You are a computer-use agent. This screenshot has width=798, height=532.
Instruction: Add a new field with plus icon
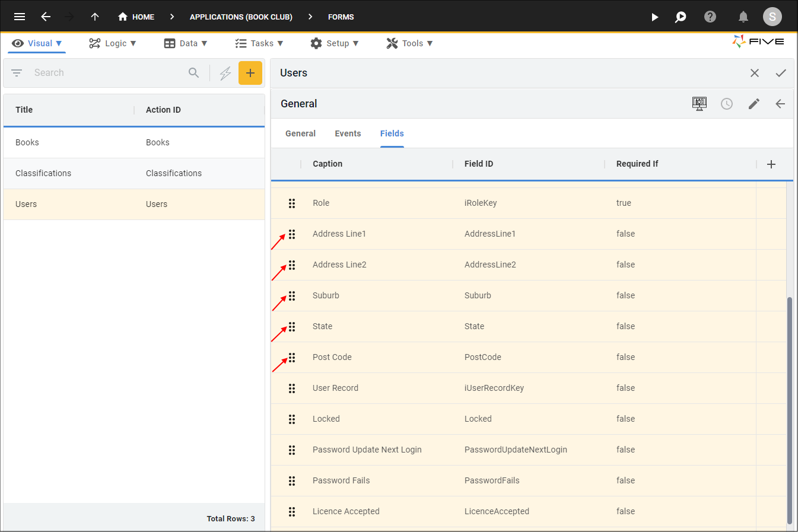771,164
